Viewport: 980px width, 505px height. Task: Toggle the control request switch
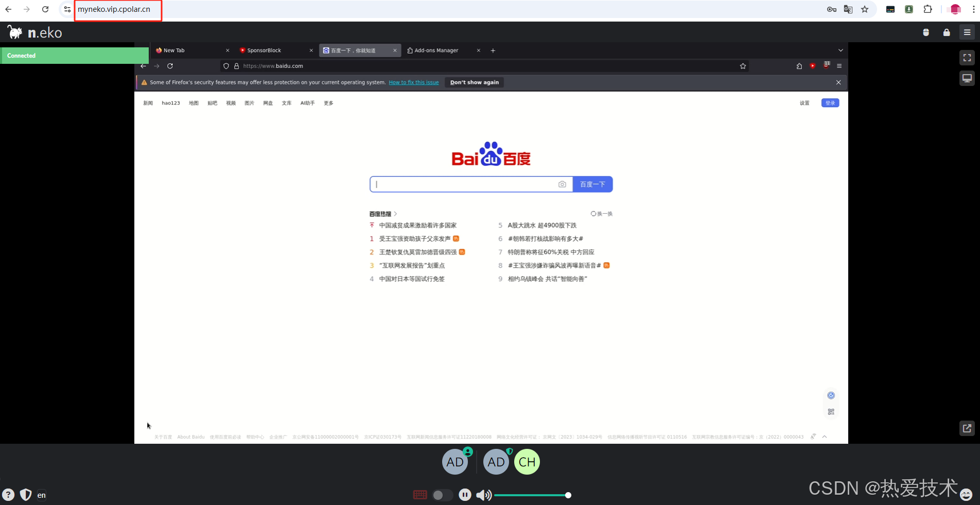(442, 495)
